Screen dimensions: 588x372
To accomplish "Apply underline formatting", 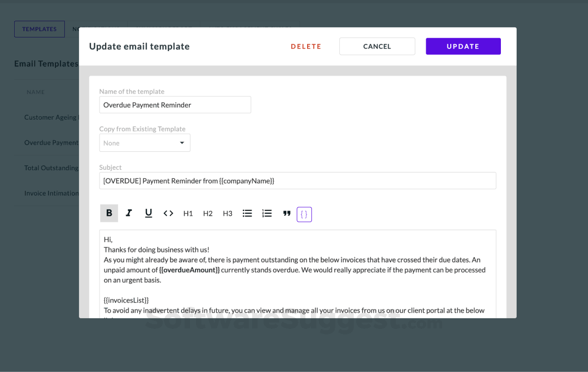I will [x=148, y=213].
